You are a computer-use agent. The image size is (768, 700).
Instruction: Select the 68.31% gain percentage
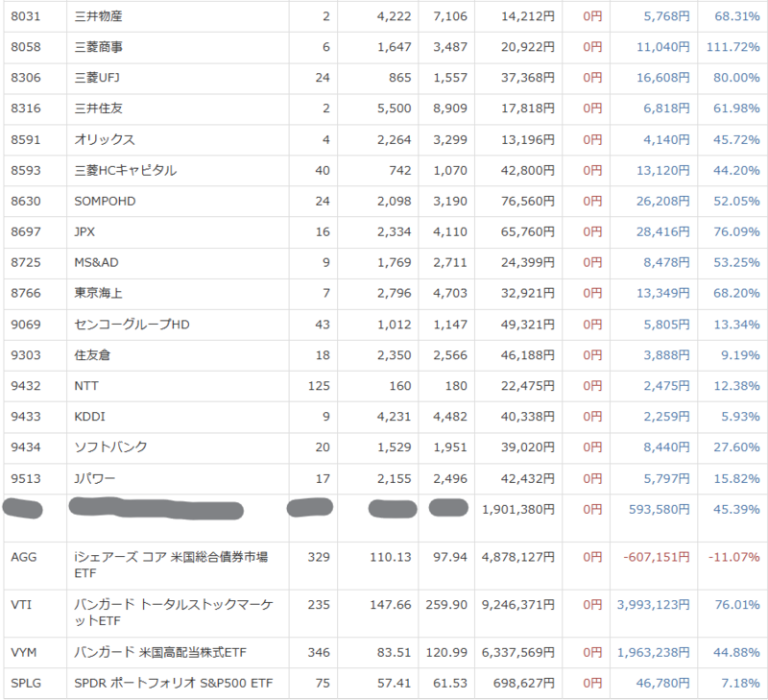736,16
